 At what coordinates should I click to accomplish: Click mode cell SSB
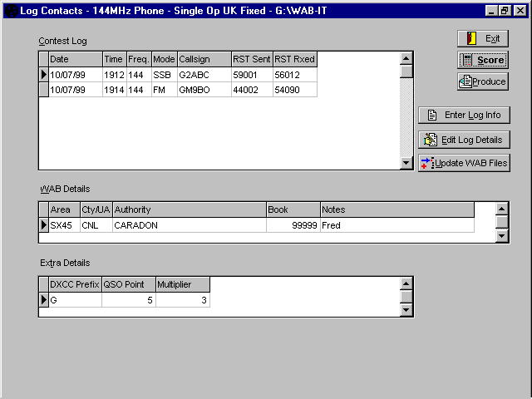point(165,75)
